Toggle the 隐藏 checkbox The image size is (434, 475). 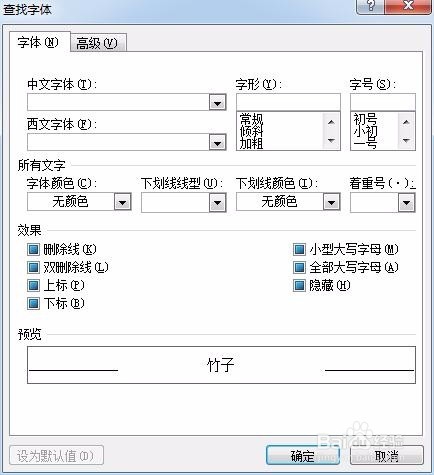(x=299, y=285)
